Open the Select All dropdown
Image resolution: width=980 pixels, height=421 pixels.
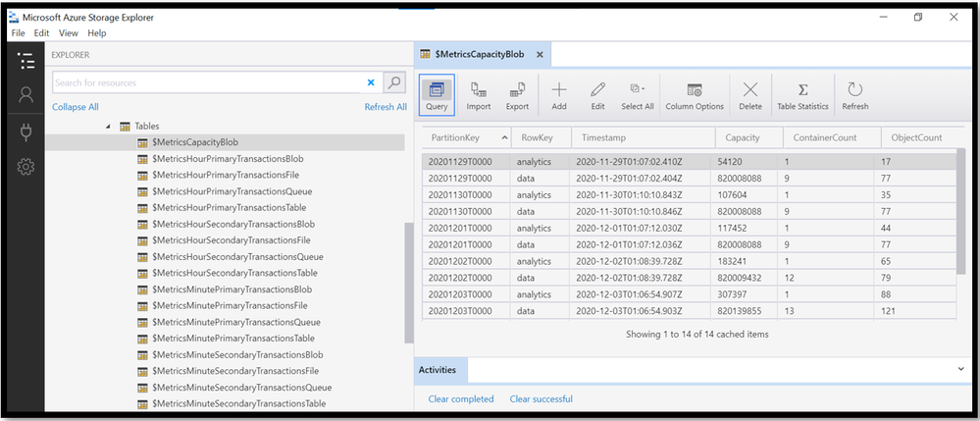coord(638,95)
